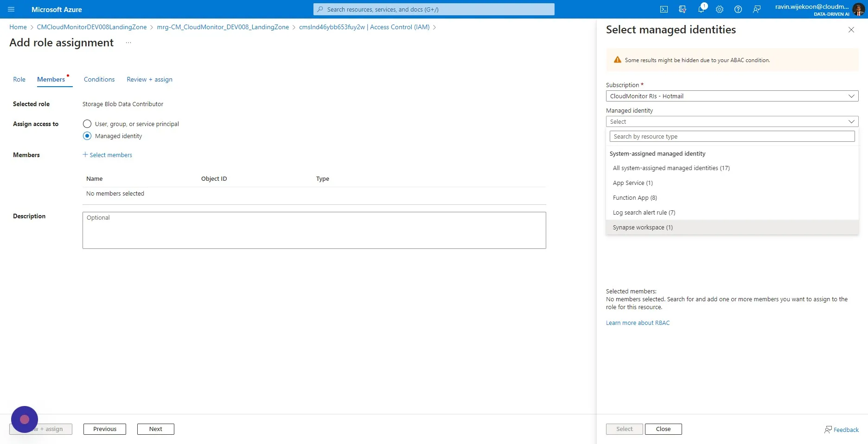Focus the Search by resource type field

tap(732, 136)
